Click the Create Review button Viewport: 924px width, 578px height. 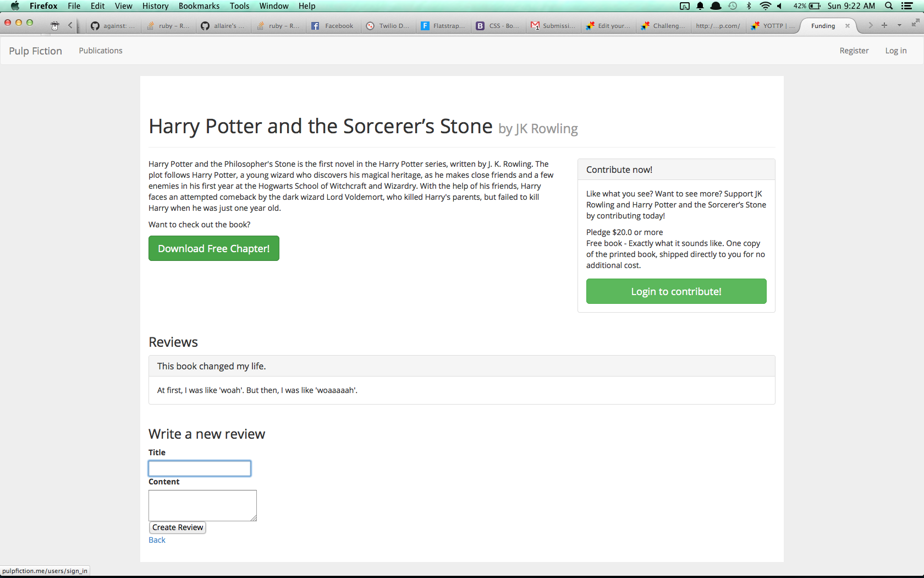(x=178, y=527)
